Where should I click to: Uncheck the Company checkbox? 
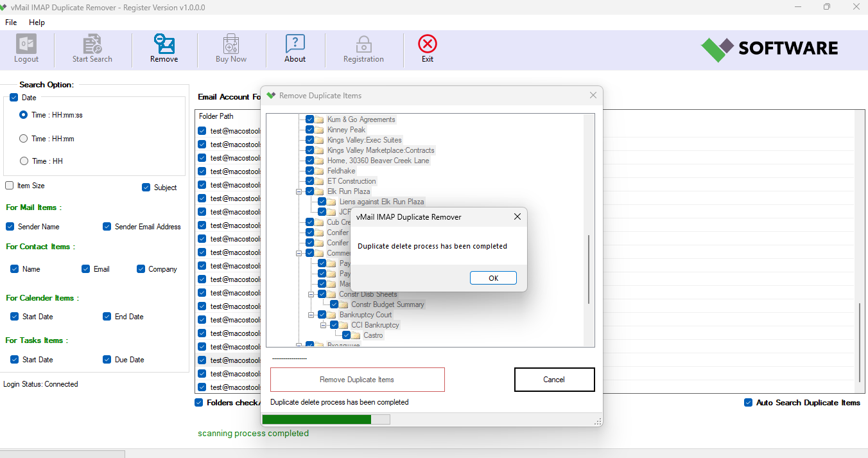coord(141,269)
